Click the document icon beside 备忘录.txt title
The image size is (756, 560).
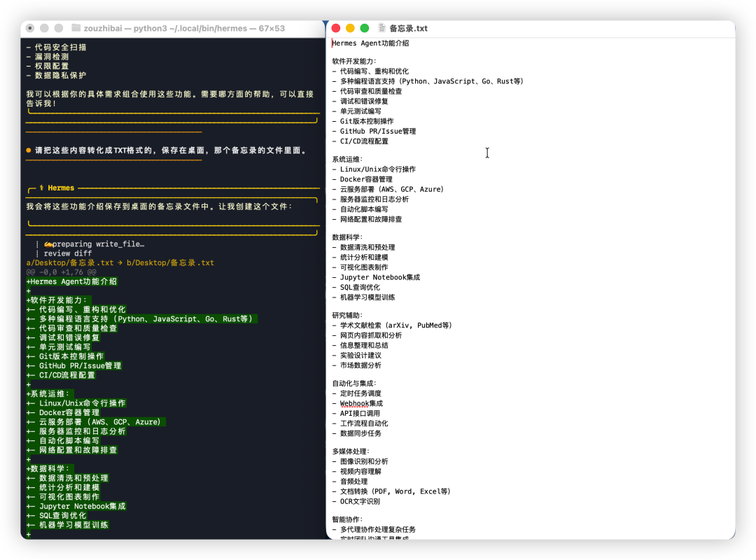382,28
